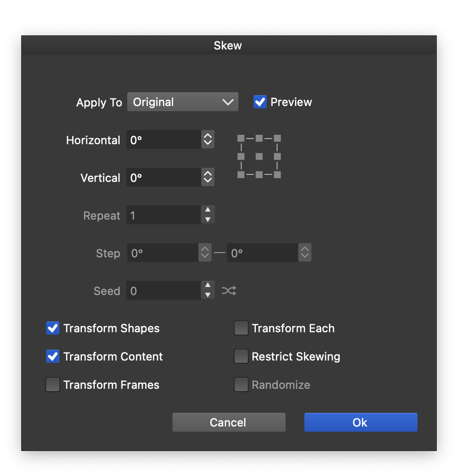This screenshot has width=458, height=476.
Task: Select center anchor point in reference grid
Action: click(x=259, y=156)
